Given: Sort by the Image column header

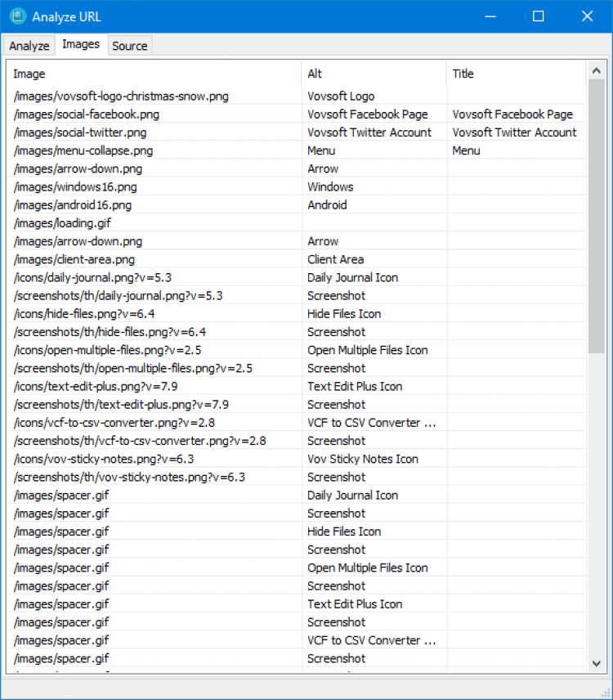Looking at the screenshot, I should 154,74.
